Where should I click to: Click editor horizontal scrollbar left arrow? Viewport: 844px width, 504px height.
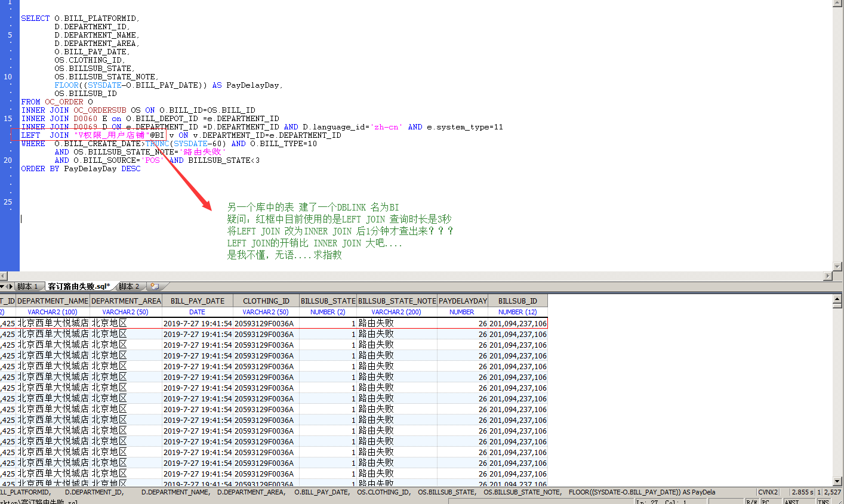[3, 276]
